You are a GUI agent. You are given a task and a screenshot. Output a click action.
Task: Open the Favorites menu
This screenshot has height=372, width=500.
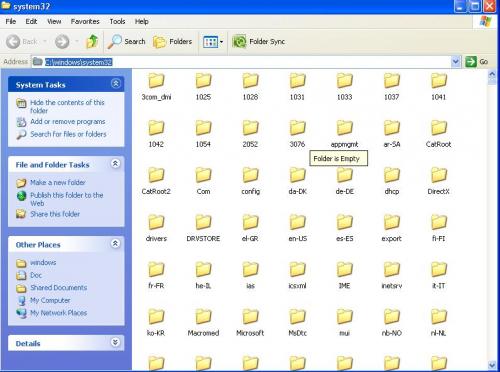[85, 22]
